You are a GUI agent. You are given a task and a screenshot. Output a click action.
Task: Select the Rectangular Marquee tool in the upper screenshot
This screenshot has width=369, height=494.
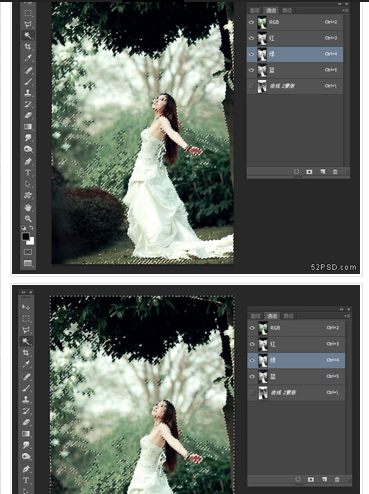click(28, 13)
